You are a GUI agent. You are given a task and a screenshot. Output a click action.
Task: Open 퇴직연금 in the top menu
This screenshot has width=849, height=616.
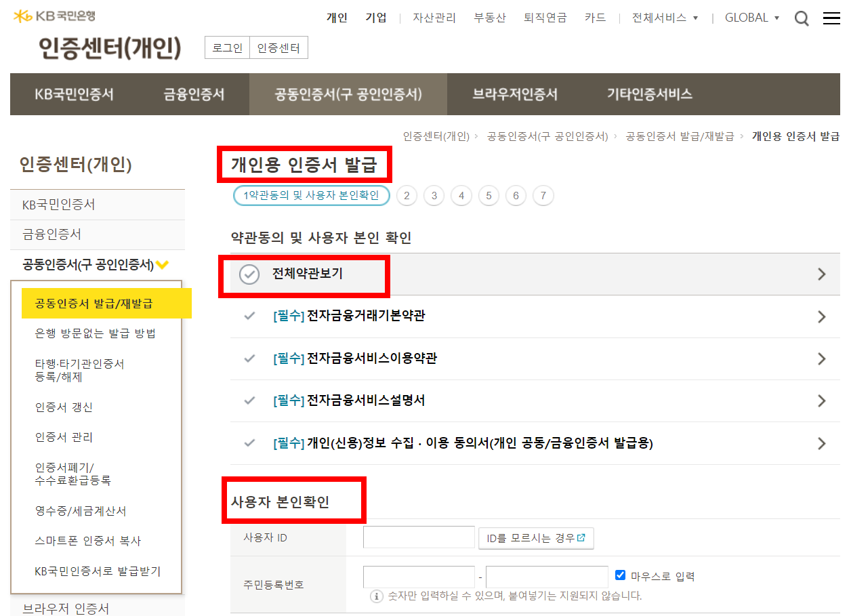(545, 18)
